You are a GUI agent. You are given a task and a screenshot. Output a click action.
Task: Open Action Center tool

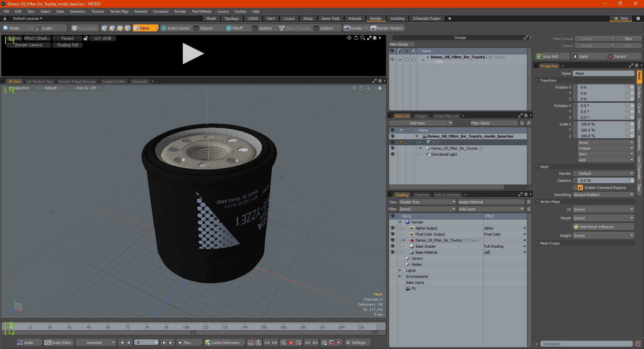(175, 28)
